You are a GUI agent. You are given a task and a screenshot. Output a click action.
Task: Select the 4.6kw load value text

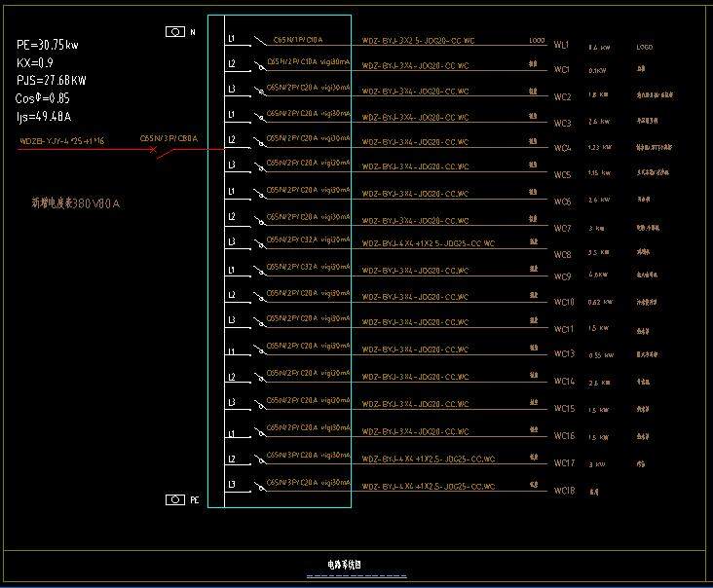(x=598, y=276)
